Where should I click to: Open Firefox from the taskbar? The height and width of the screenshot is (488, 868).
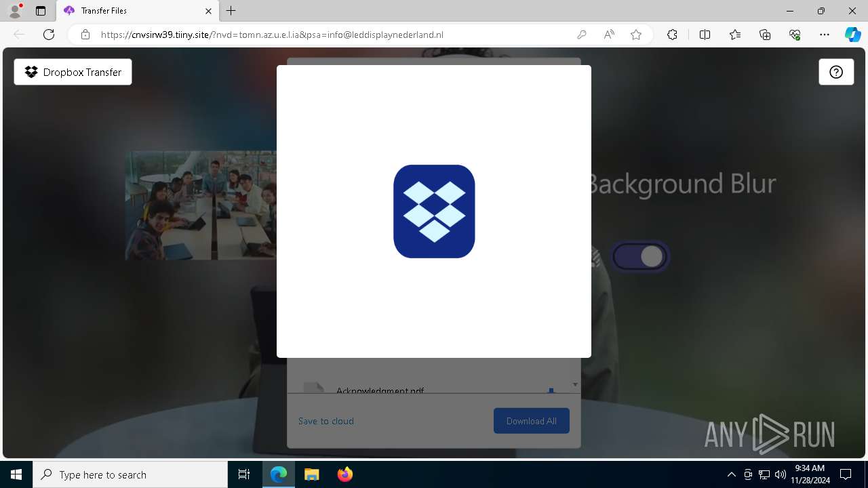(x=345, y=474)
